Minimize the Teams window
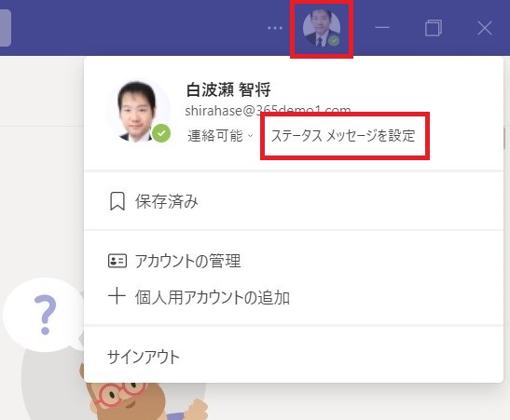 [x=382, y=28]
